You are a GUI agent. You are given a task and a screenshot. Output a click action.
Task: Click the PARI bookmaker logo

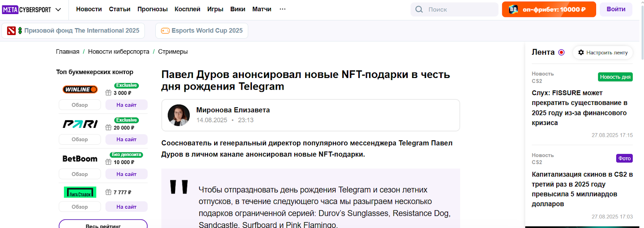[80, 124]
